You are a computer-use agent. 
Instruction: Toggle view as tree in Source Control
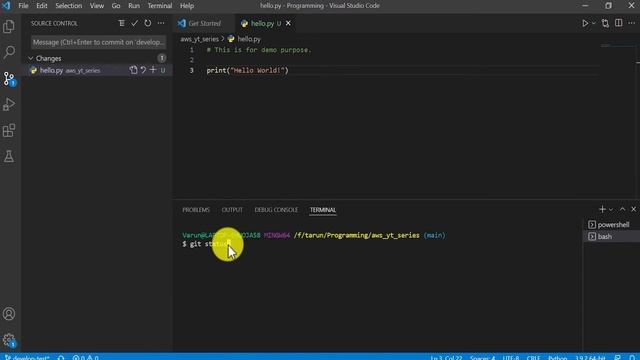[x=121, y=23]
